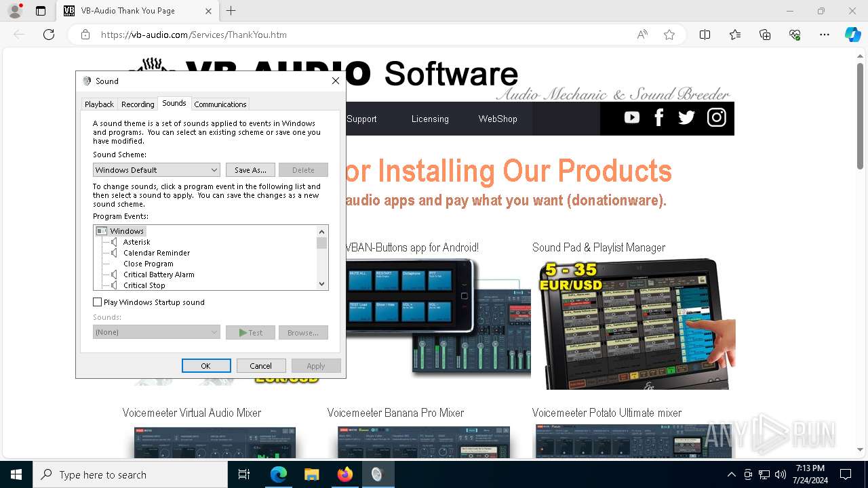View site information lock icon
This screenshot has width=868, height=488.
pyautogui.click(x=85, y=35)
